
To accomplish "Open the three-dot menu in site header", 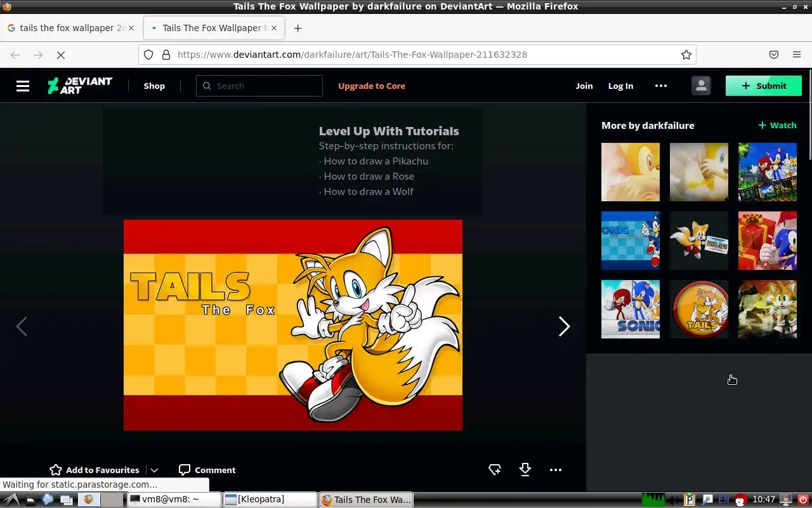I will pyautogui.click(x=661, y=86).
